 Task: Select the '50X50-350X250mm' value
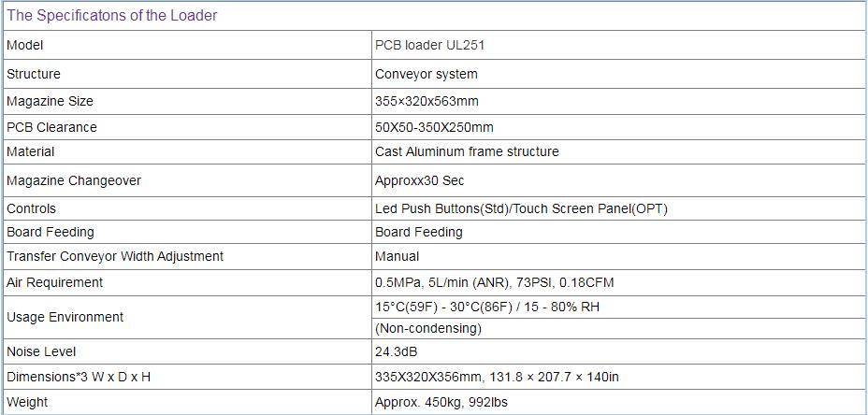pyautogui.click(x=434, y=128)
